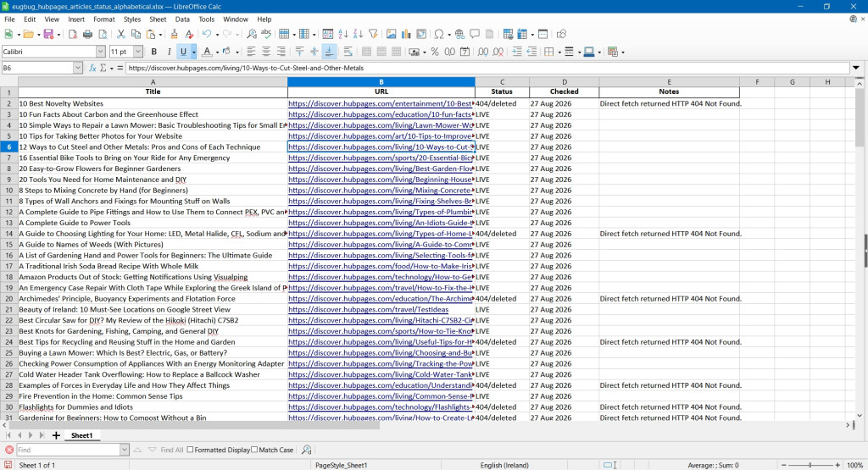
Task: Insert a comment with speech bubble icon
Action: [x=475, y=34]
